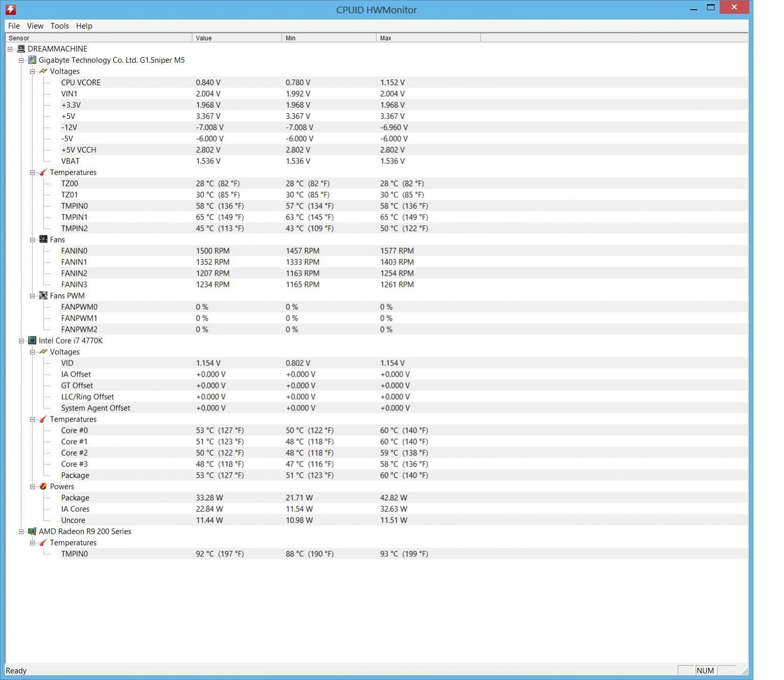The height and width of the screenshot is (680, 784).
Task: Open the View menu
Action: tap(35, 26)
